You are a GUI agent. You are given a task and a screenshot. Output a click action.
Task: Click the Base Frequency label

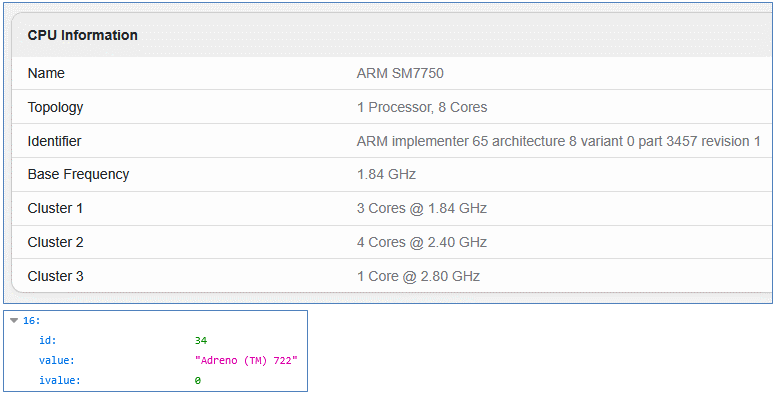point(78,174)
